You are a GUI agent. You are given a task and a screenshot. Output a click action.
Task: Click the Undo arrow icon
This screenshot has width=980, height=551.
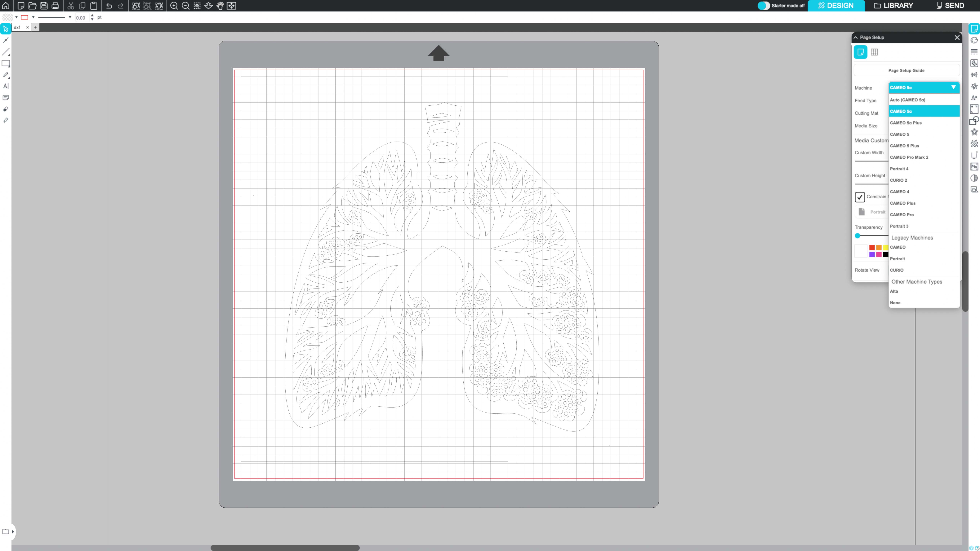(109, 6)
